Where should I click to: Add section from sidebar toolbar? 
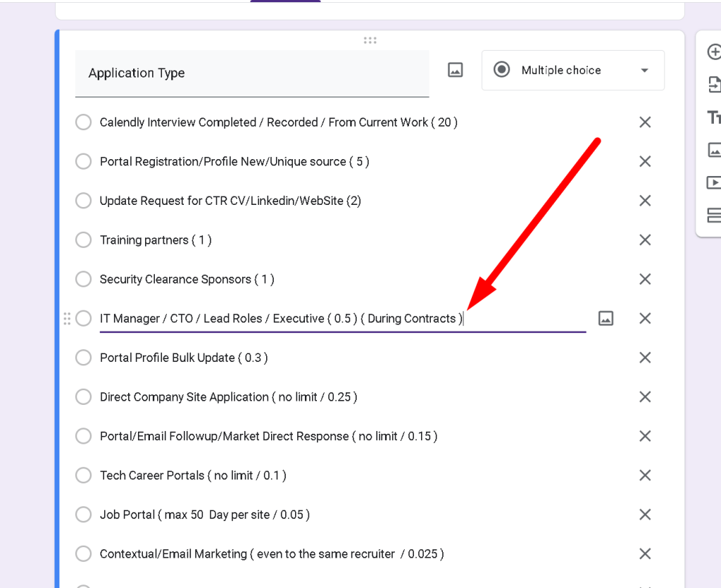714,215
